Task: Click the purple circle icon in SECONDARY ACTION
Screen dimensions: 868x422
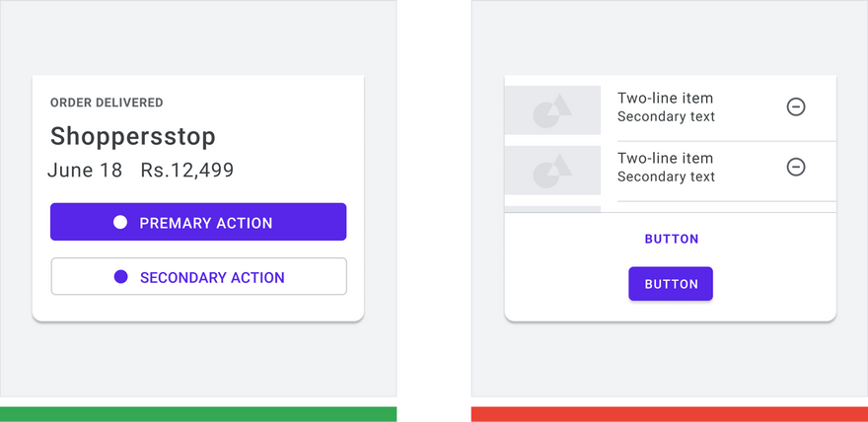Action: (120, 276)
